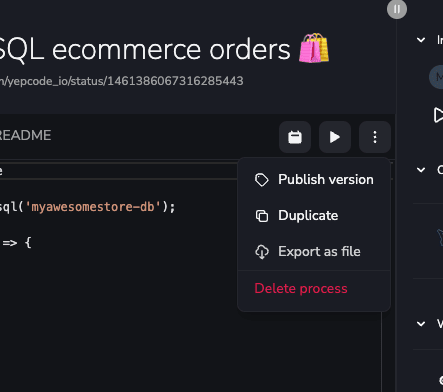443x392 pixels.
Task: Click the gray pause circle icon
Action: [x=397, y=9]
